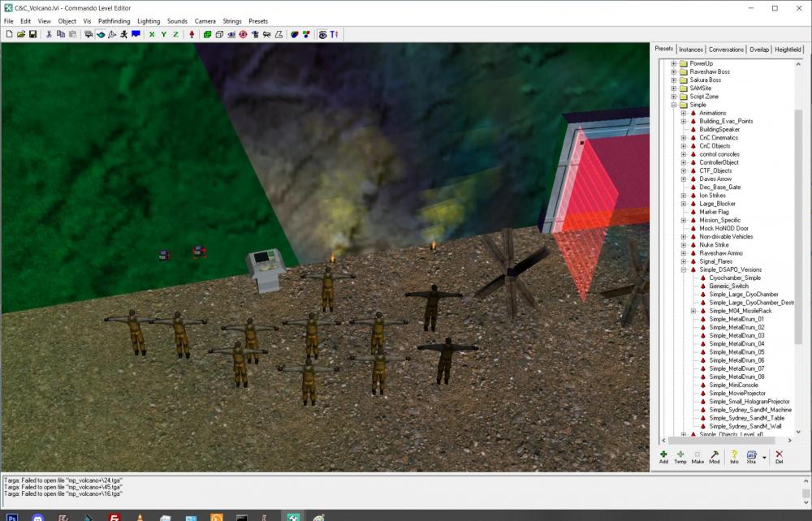The image size is (812, 521).
Task: Toggle the Y axis restriction
Action: click(x=163, y=34)
